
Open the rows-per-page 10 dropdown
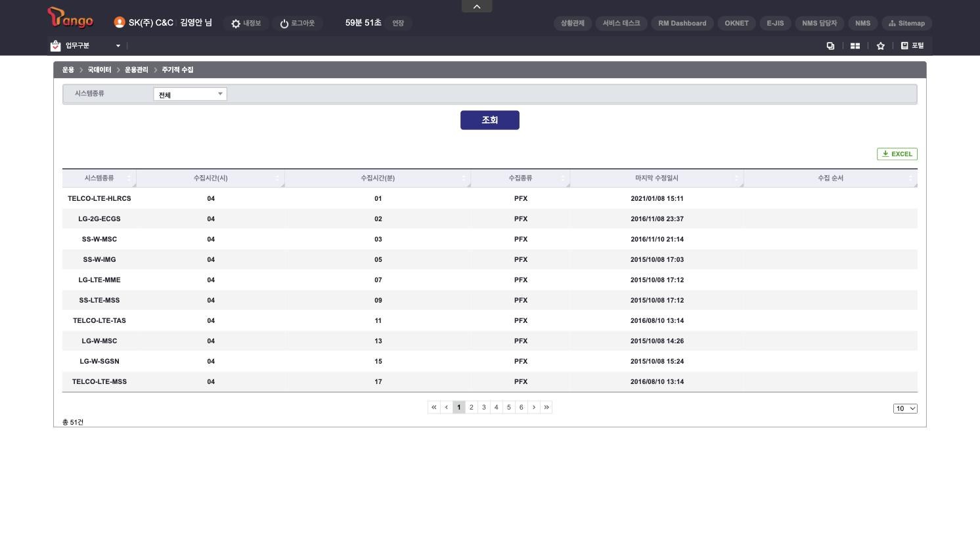(x=905, y=409)
